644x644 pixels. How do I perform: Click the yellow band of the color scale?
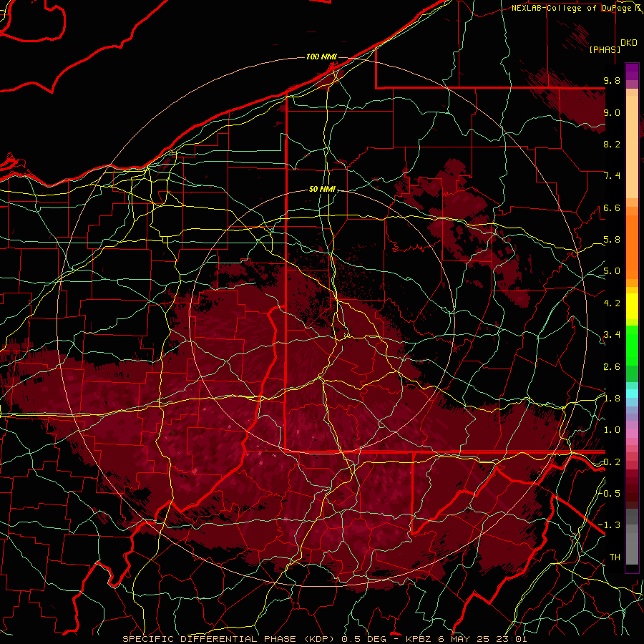(x=632, y=306)
